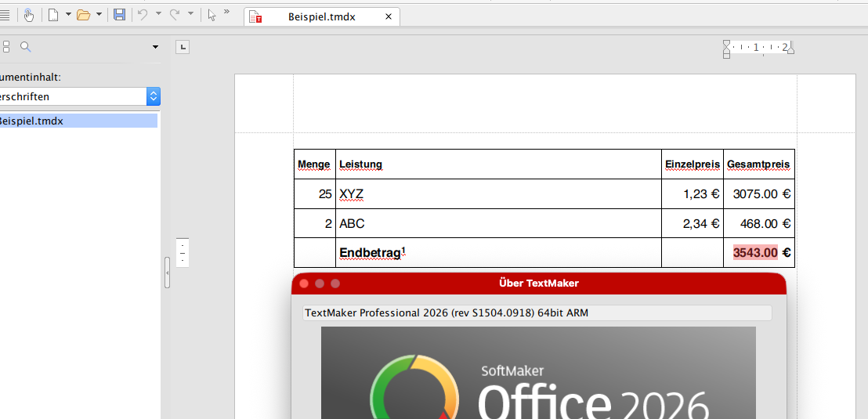Switch to the Beispiel.tmdx document tab
This screenshot has height=419, width=868.
click(322, 16)
